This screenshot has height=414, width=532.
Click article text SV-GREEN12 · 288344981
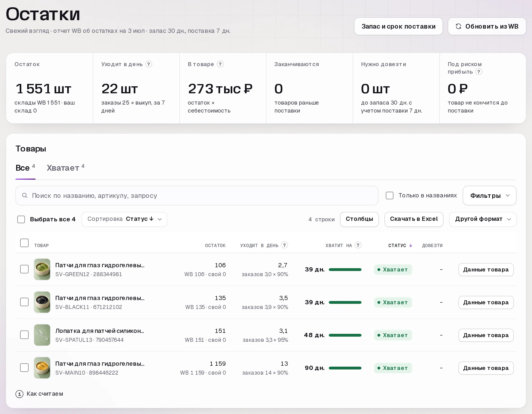[x=89, y=274]
